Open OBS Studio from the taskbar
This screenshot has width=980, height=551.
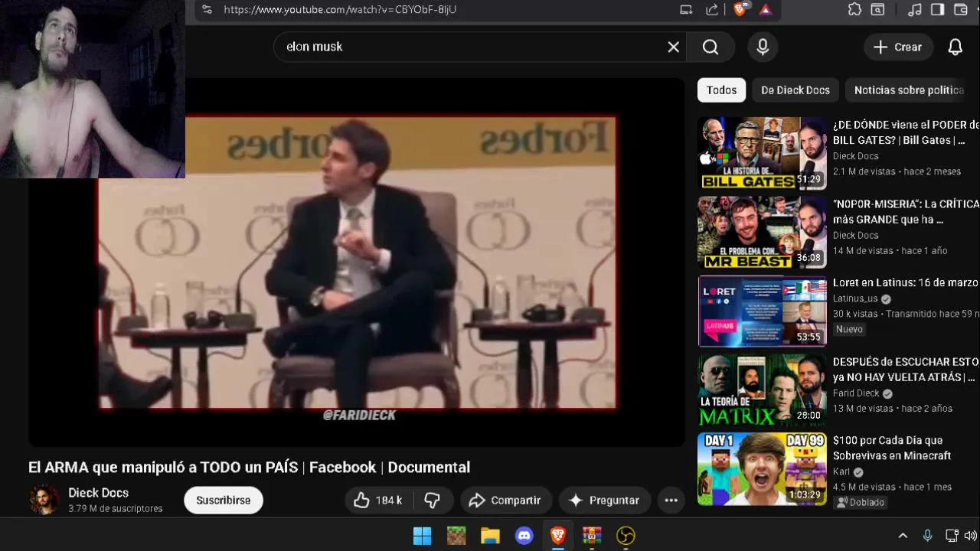point(626,536)
